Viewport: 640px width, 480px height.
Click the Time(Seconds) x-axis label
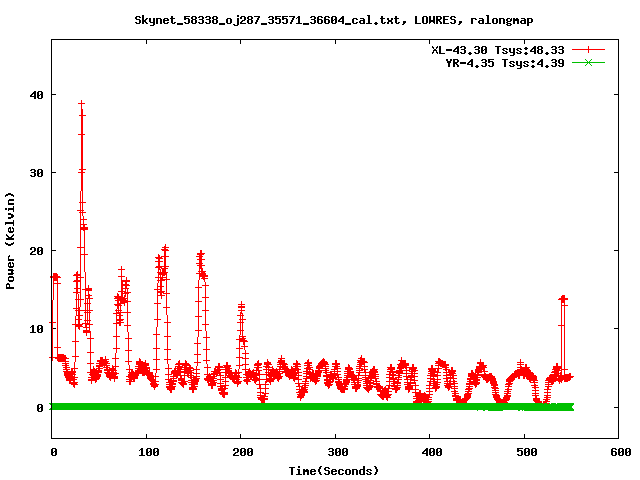(x=333, y=471)
